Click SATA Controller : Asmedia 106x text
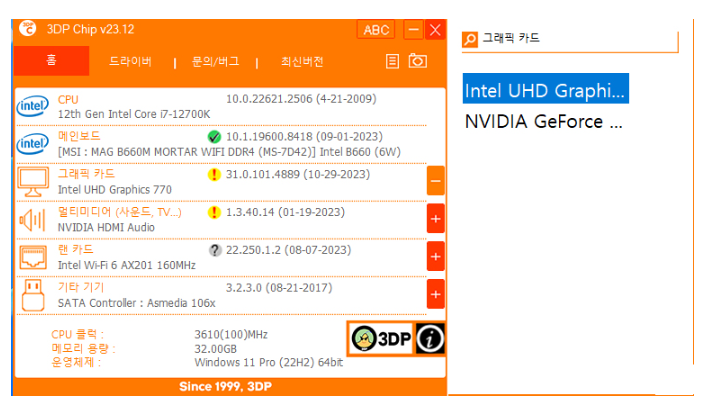The width and height of the screenshot is (720, 406). (136, 303)
